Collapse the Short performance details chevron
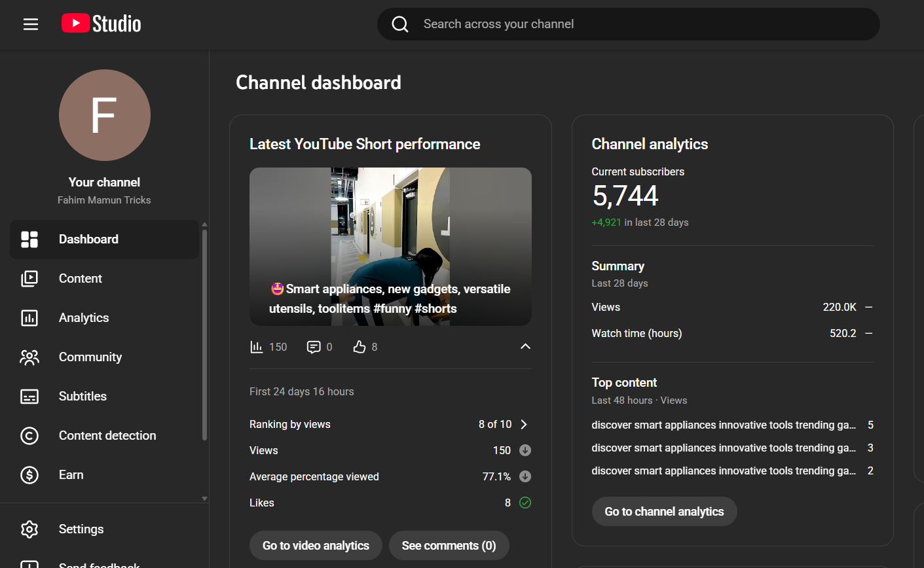Screen dimensions: 924x568 525,347
